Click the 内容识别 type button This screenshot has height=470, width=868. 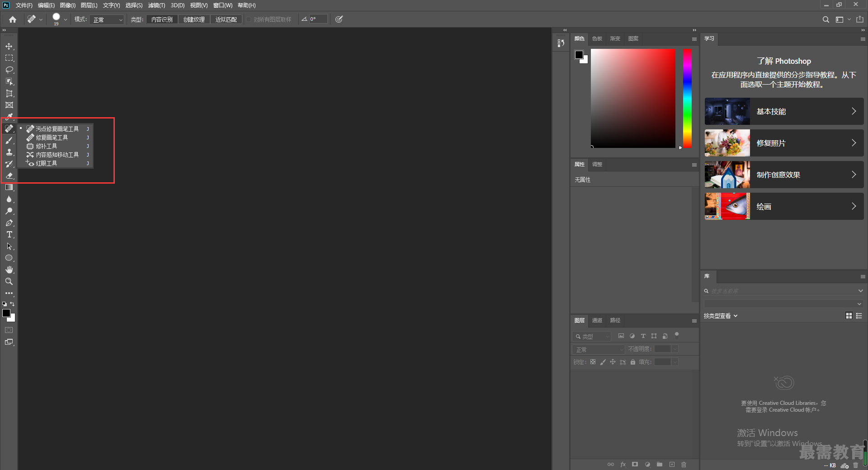(162, 19)
